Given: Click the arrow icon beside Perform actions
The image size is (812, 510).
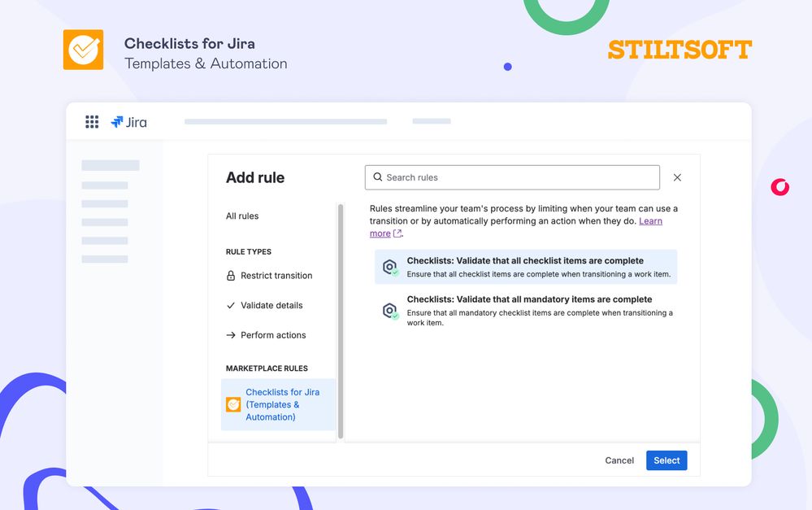Looking at the screenshot, I should (231, 335).
